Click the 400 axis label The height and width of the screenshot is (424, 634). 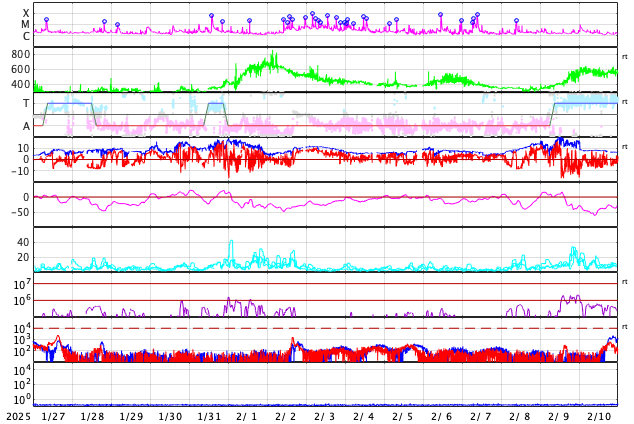point(21,84)
